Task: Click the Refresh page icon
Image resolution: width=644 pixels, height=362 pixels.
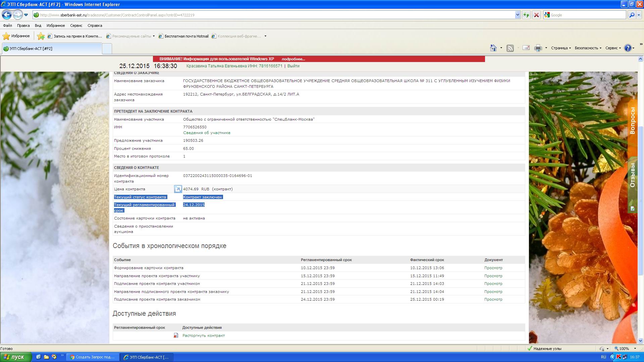Action: coord(526,15)
